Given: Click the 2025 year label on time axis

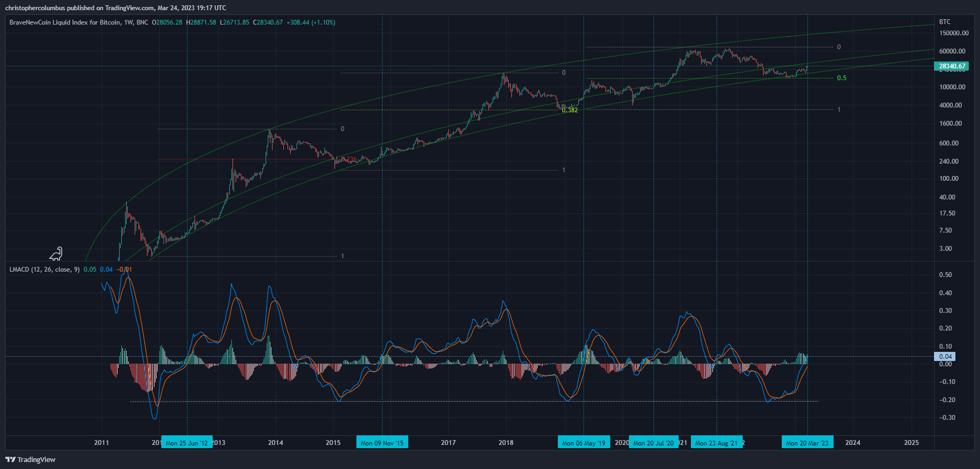Looking at the screenshot, I should point(912,443).
